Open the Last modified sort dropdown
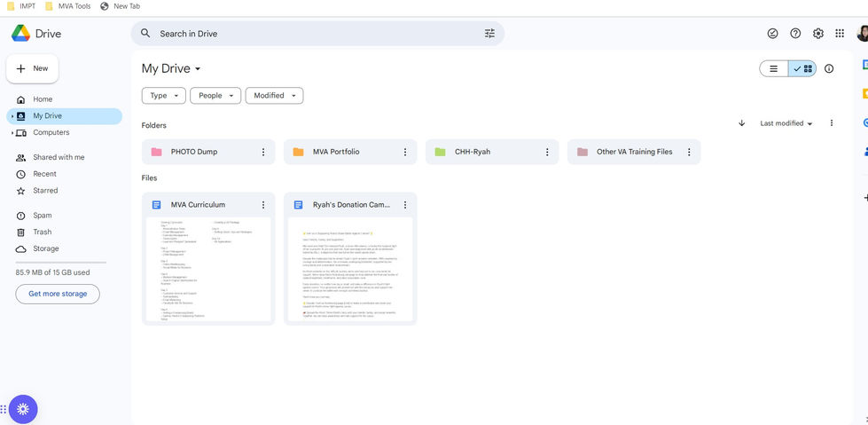Viewport: 868px width, 425px height. coord(786,123)
